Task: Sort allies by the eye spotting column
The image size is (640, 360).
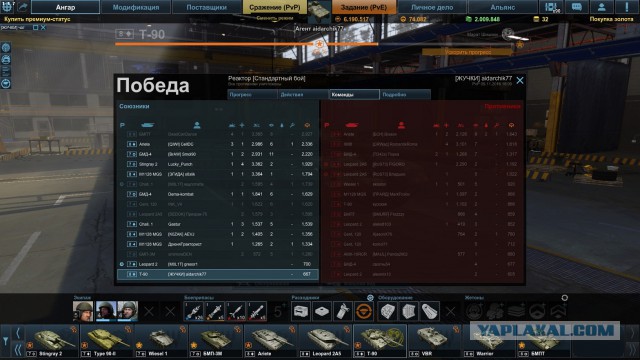Action: 271,125
